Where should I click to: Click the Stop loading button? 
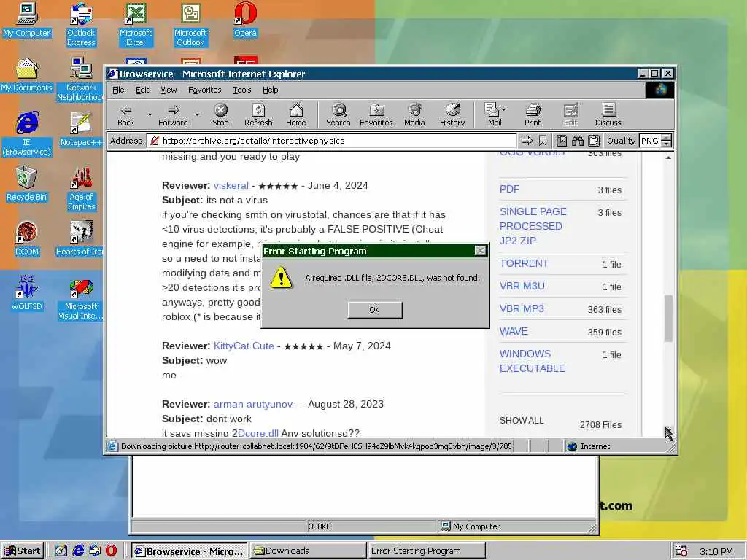tap(220, 114)
